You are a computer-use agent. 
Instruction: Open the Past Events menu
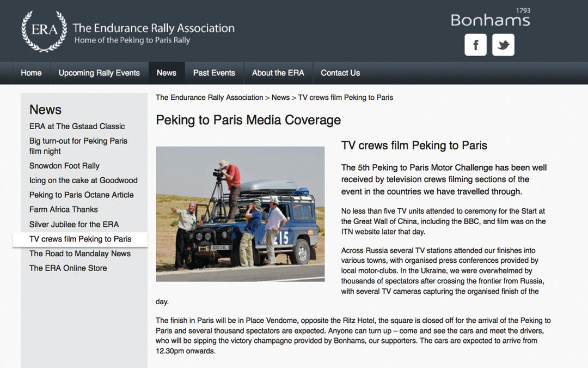214,73
